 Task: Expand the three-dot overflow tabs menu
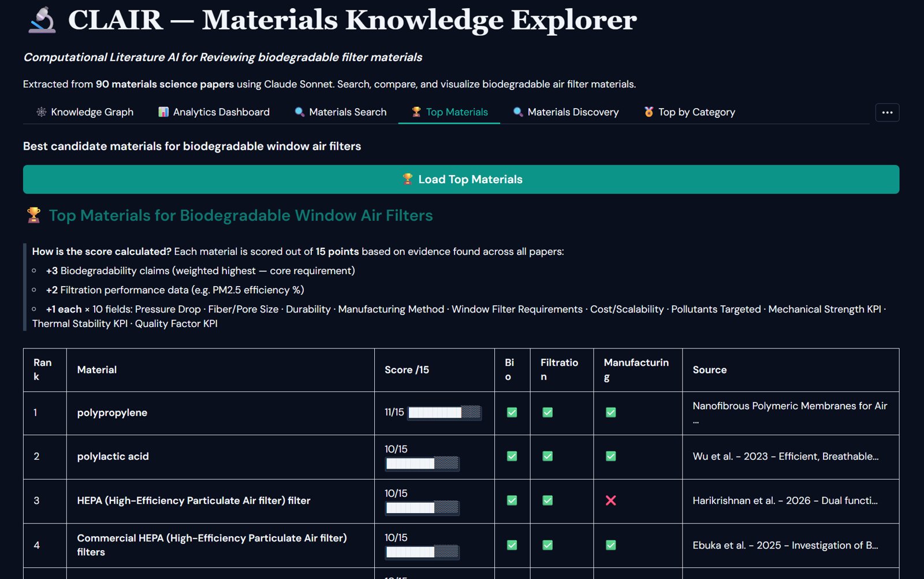tap(887, 112)
